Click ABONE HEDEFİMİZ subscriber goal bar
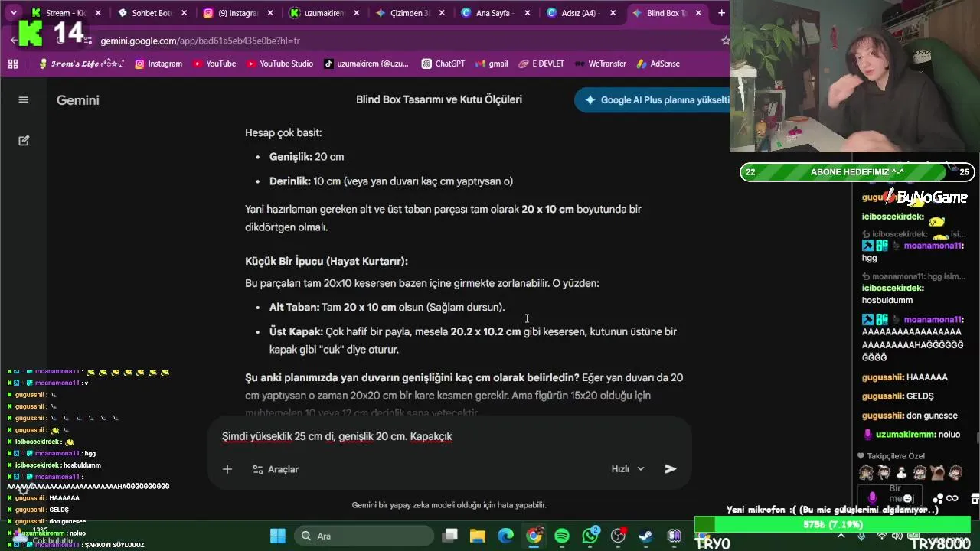 pyautogui.click(x=857, y=172)
